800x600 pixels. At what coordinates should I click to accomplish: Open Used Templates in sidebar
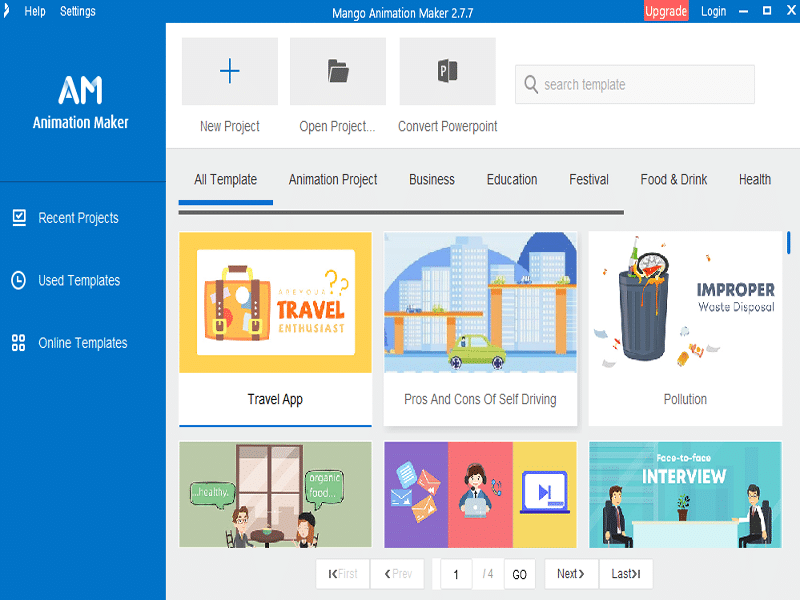click(79, 280)
